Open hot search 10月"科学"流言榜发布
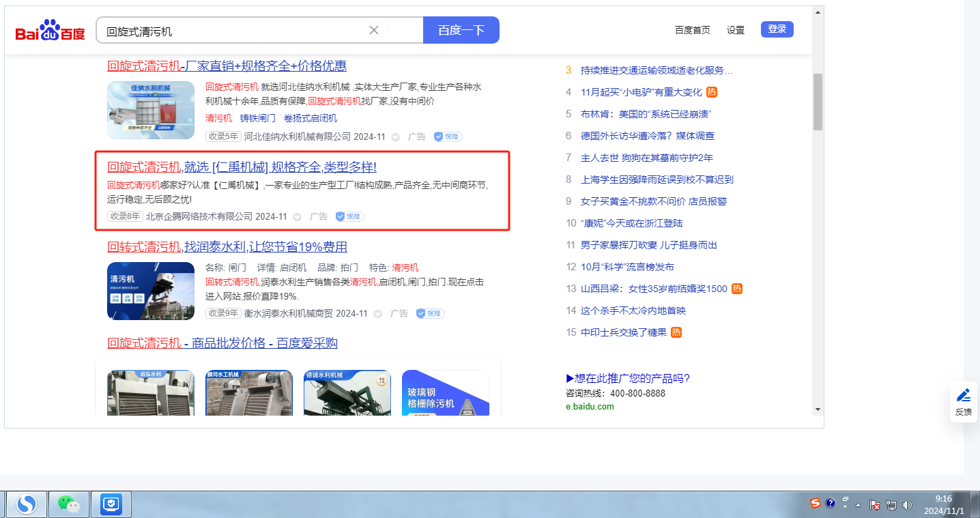Image resolution: width=980 pixels, height=518 pixels. [x=627, y=267]
